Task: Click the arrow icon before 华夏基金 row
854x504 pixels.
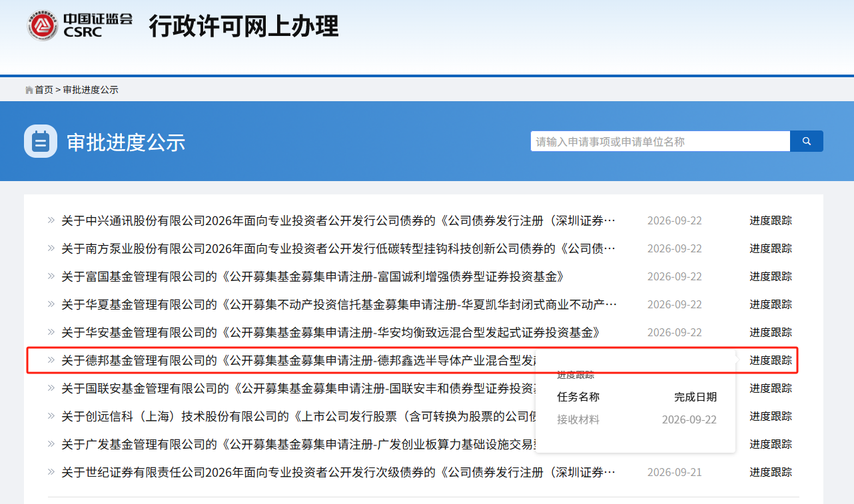Action: [x=51, y=304]
